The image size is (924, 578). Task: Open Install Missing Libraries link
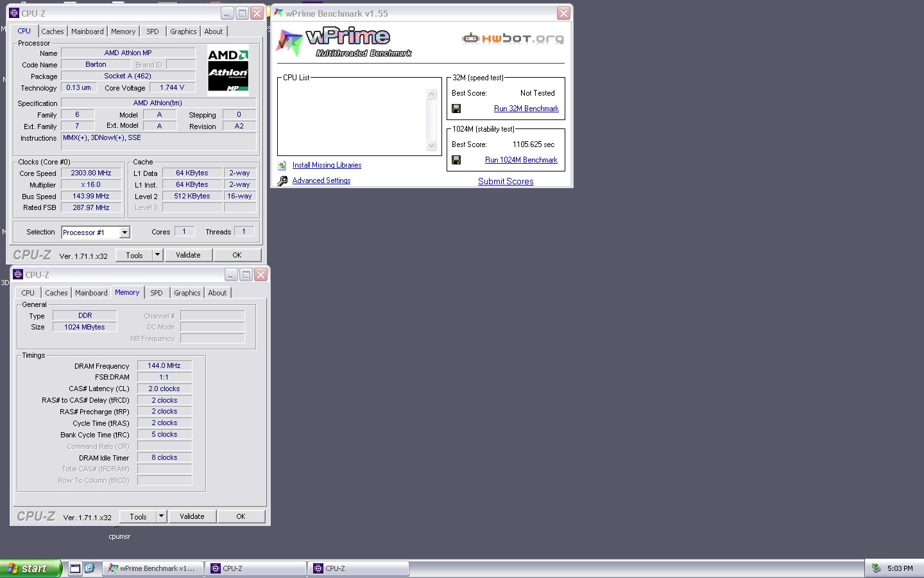[x=327, y=165]
